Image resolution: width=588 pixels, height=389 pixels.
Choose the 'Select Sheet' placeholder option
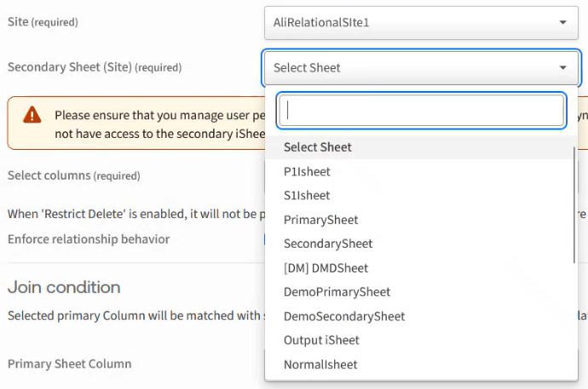click(318, 147)
